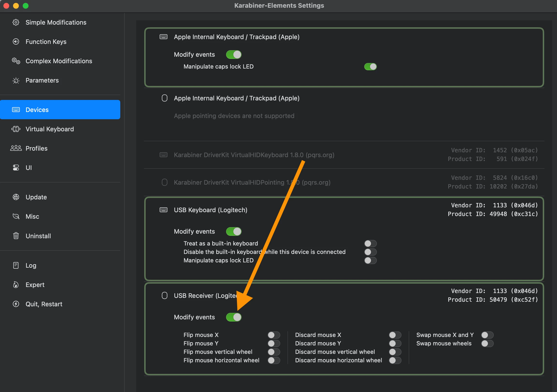Click the Function Keys speaker icon
557x392 pixels.
click(x=16, y=42)
